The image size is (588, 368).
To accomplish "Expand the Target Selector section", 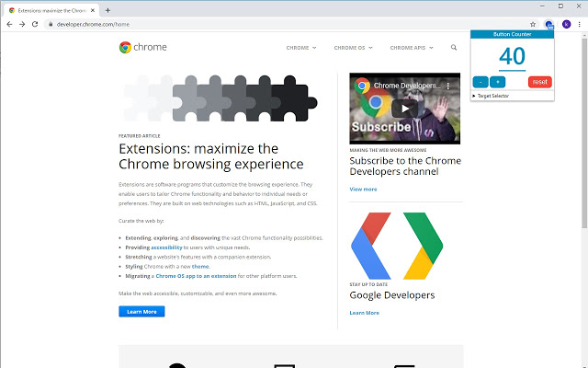I will [491, 96].
